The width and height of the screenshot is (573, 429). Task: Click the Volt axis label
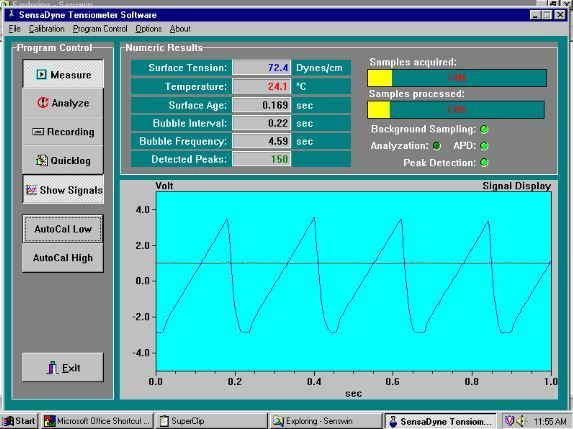[x=164, y=186]
